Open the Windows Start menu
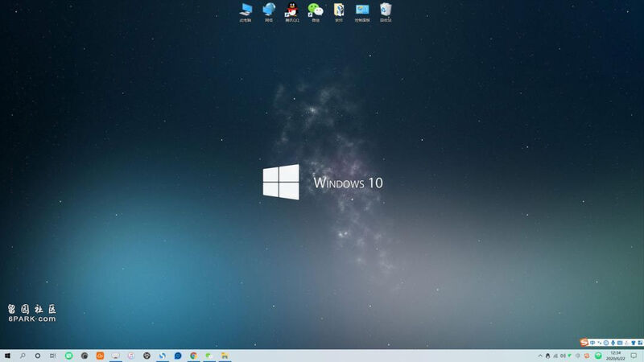Viewport: 644px width, 362px height. (7, 356)
